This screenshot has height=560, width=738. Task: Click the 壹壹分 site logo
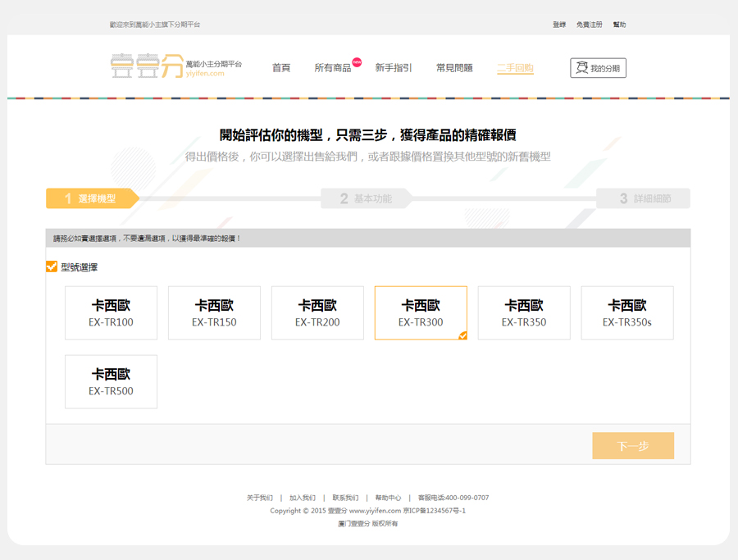click(175, 66)
